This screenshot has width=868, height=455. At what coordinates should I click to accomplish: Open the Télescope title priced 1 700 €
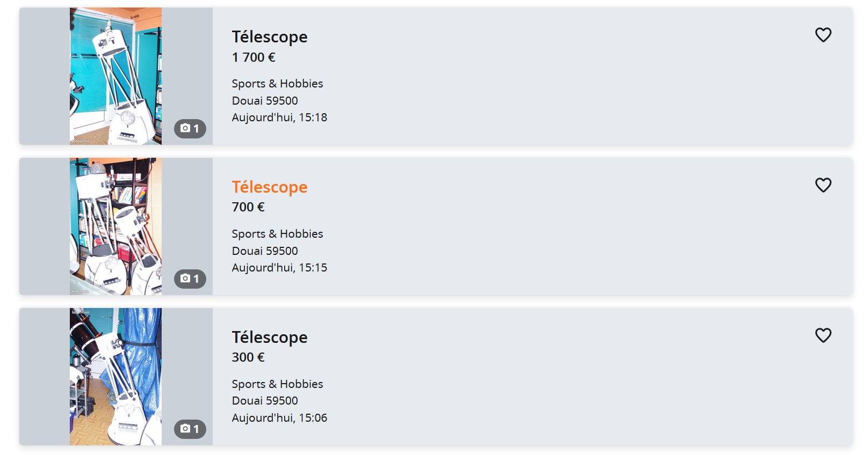[x=270, y=37]
